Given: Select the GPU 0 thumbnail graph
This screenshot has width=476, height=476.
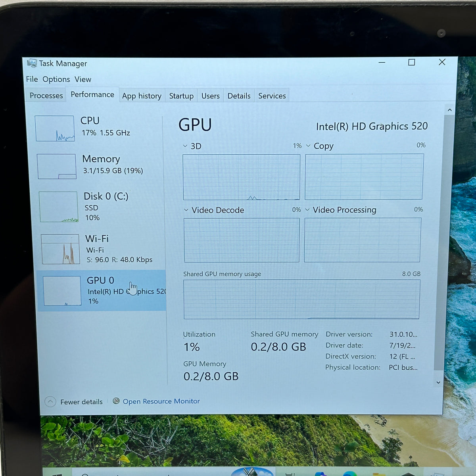Looking at the screenshot, I should click(62, 291).
